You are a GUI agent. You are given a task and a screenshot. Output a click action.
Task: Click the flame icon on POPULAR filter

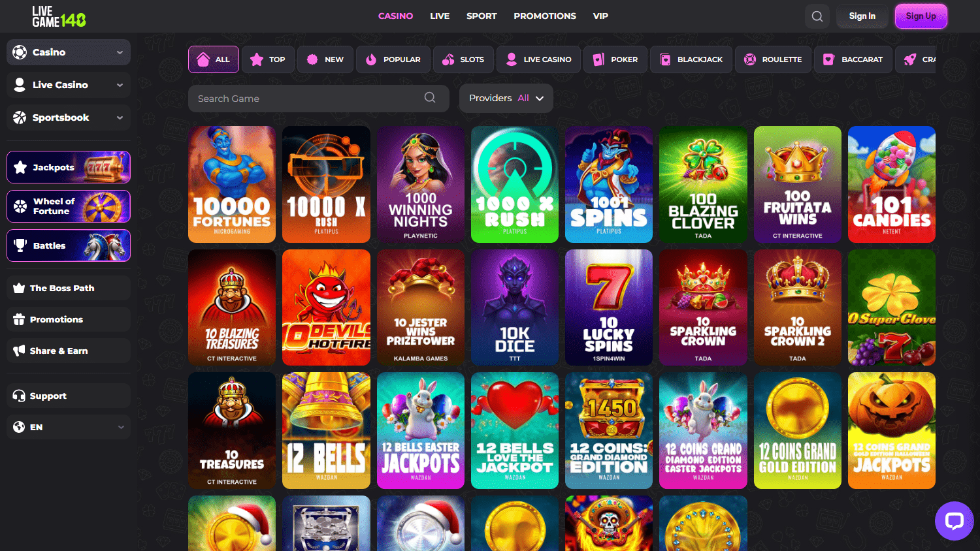point(371,59)
